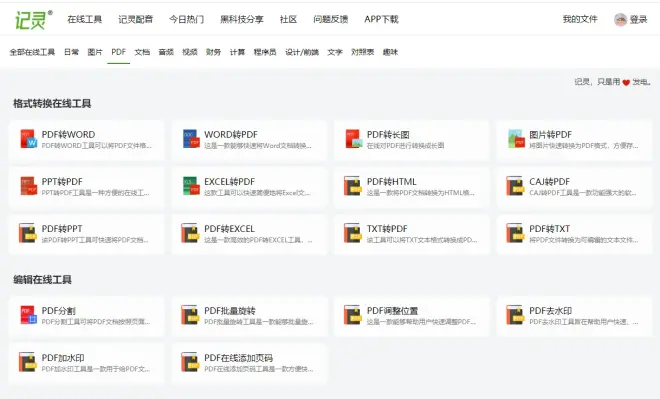The height and width of the screenshot is (399, 660).
Task: Click the PDF转EXCEL tool icon
Action: click(190, 233)
